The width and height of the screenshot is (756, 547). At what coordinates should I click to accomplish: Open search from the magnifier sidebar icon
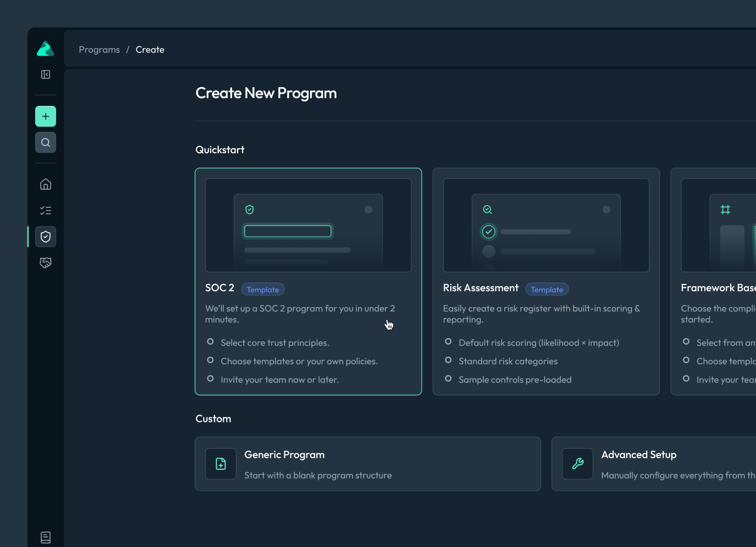click(x=46, y=143)
